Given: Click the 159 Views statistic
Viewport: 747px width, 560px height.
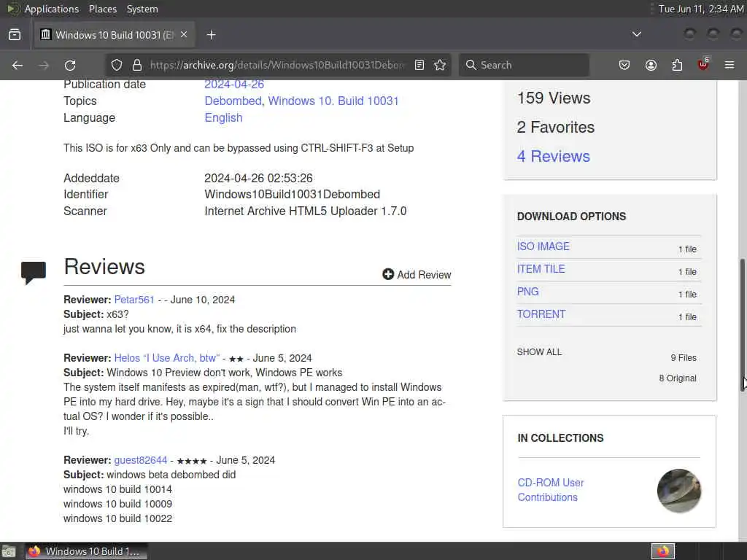Looking at the screenshot, I should click(x=554, y=98).
